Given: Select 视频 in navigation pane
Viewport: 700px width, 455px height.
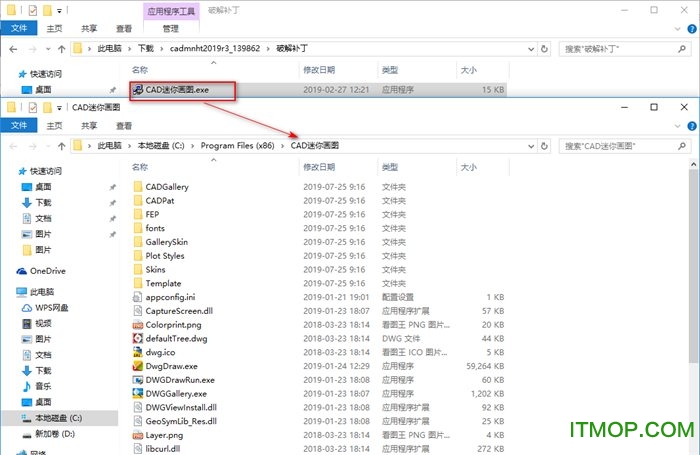Looking at the screenshot, I should pos(43,323).
